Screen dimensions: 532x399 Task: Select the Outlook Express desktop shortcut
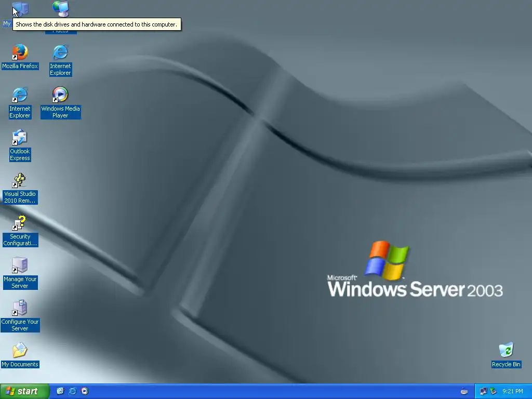click(x=20, y=145)
